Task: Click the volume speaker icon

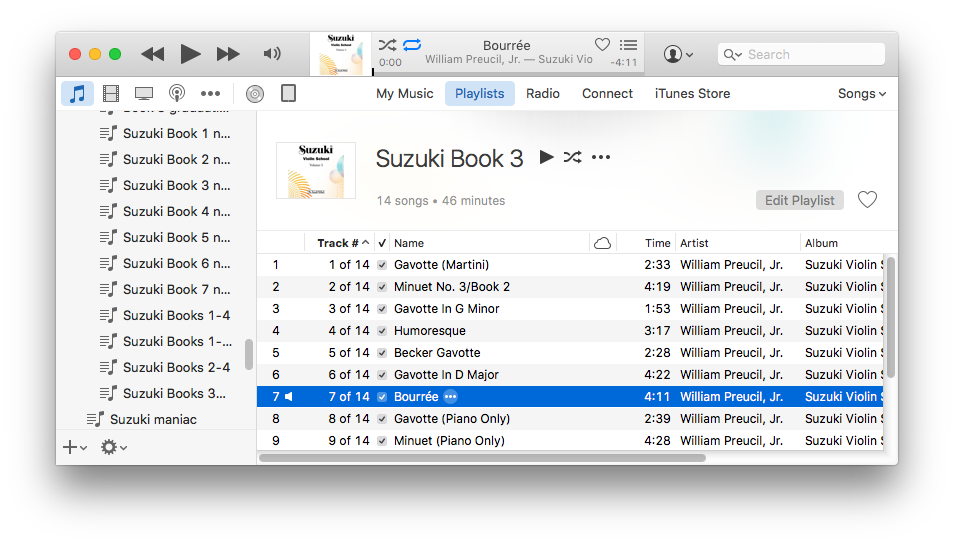Action: pyautogui.click(x=272, y=54)
